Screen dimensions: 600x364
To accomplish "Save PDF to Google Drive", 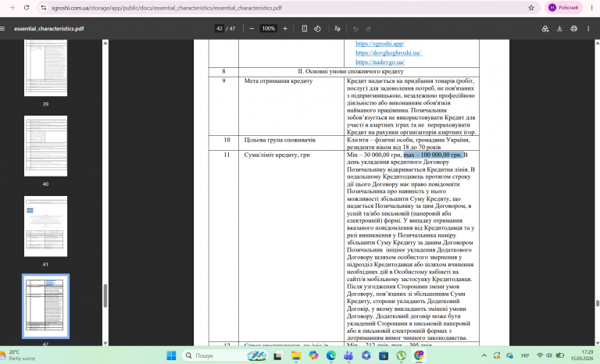I will [545, 29].
